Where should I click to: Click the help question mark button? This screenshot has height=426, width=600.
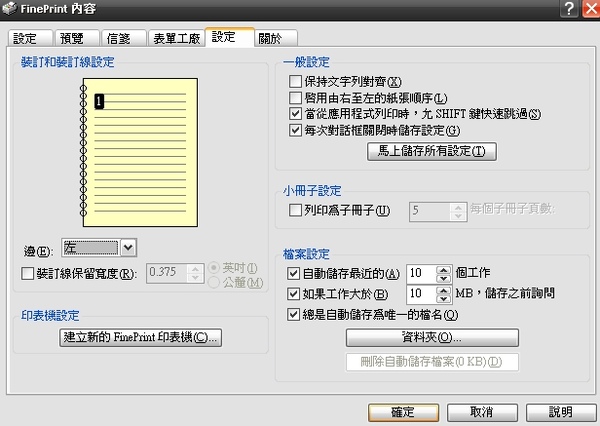pyautogui.click(x=569, y=8)
